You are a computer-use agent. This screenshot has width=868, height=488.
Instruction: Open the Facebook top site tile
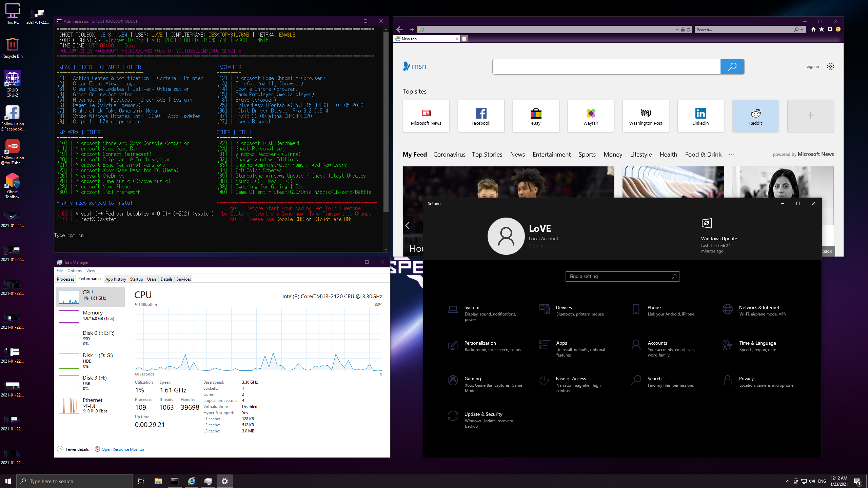481,116
